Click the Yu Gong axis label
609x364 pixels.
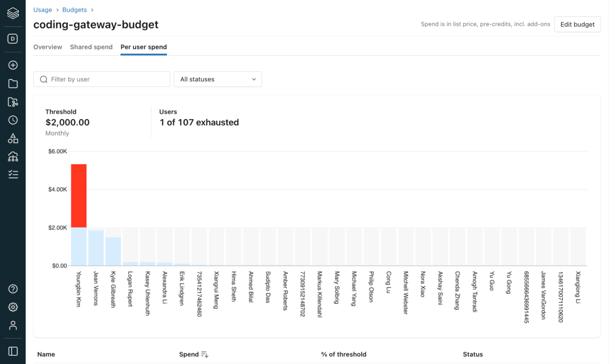[509, 282]
